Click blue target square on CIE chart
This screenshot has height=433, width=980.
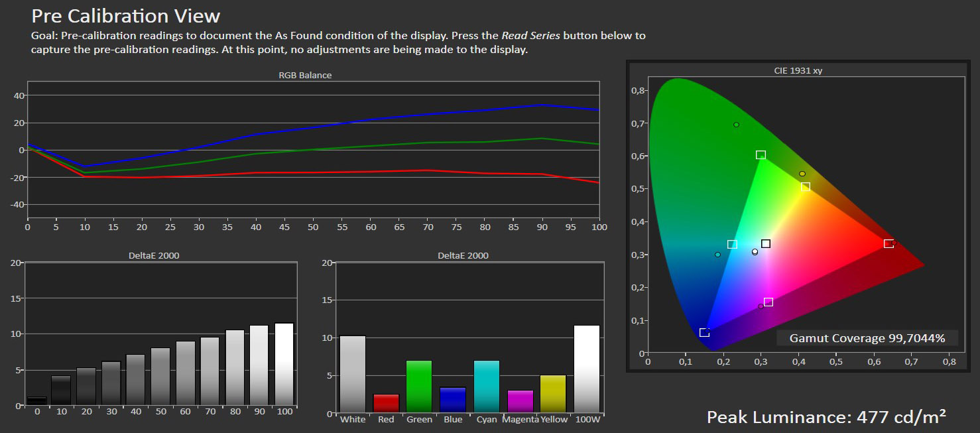coord(704,332)
